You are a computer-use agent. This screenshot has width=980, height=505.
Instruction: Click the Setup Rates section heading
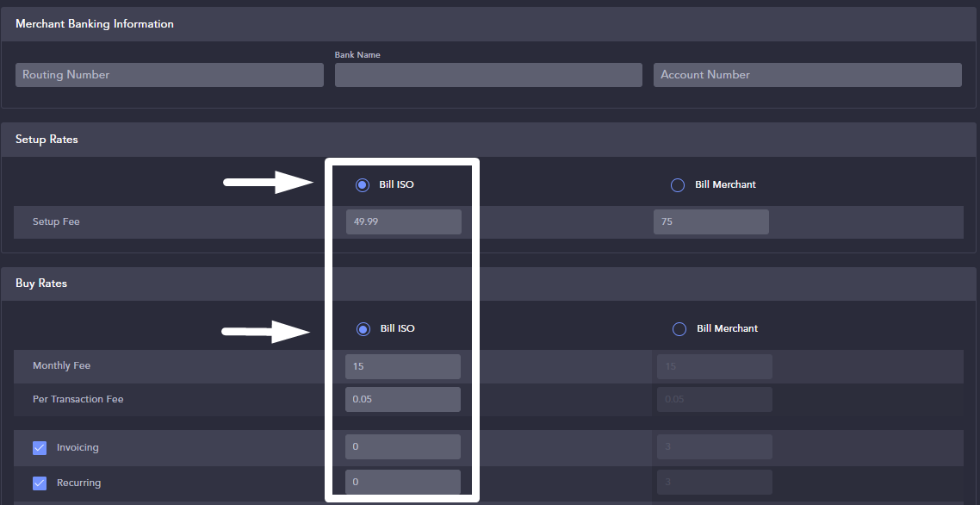pos(47,140)
